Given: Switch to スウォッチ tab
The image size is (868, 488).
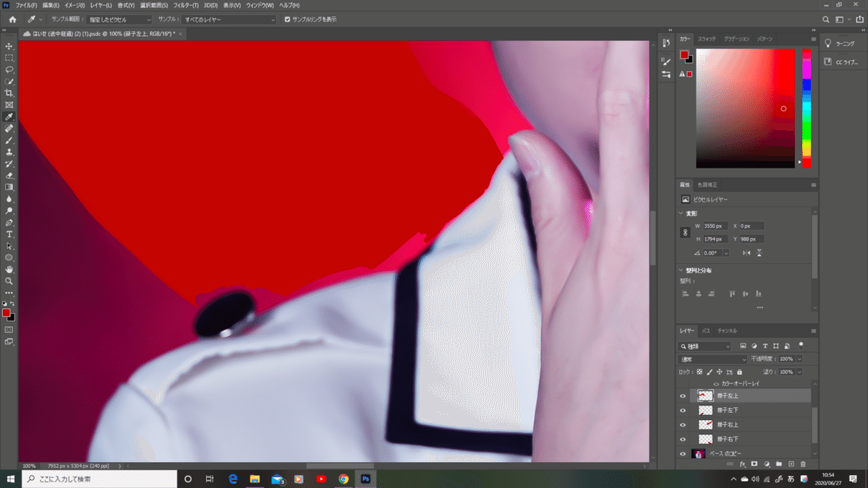Looking at the screenshot, I should 707,38.
